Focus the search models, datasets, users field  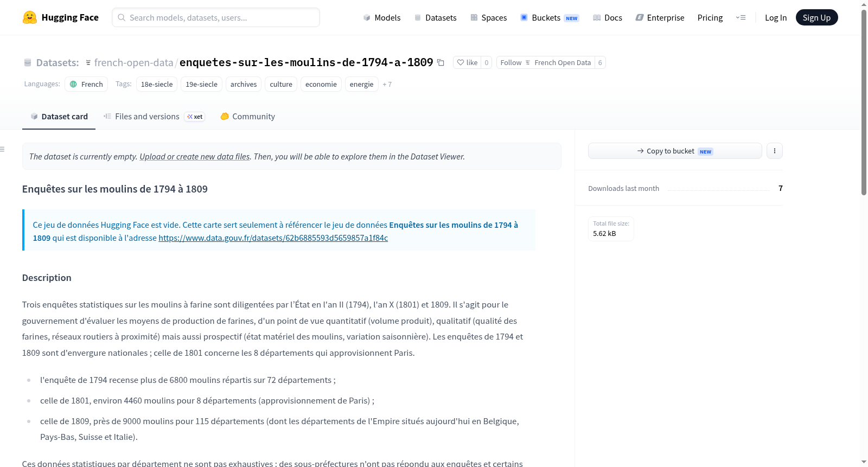(216, 17)
